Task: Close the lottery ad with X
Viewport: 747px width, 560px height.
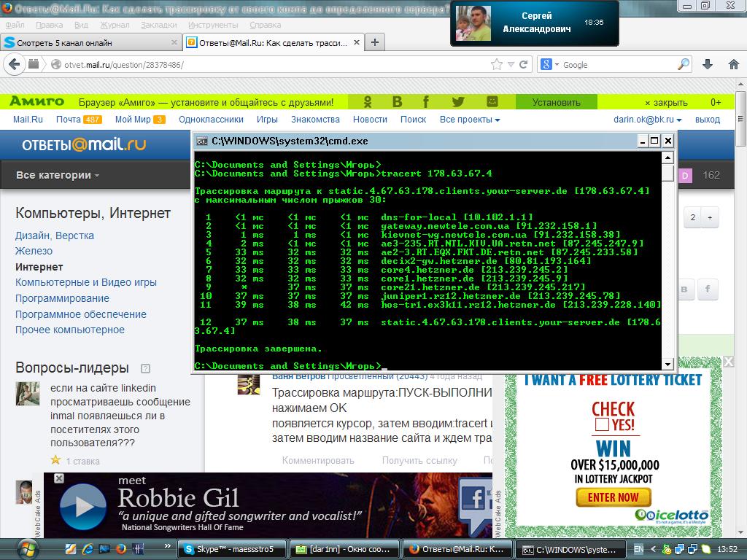Action: [x=728, y=362]
